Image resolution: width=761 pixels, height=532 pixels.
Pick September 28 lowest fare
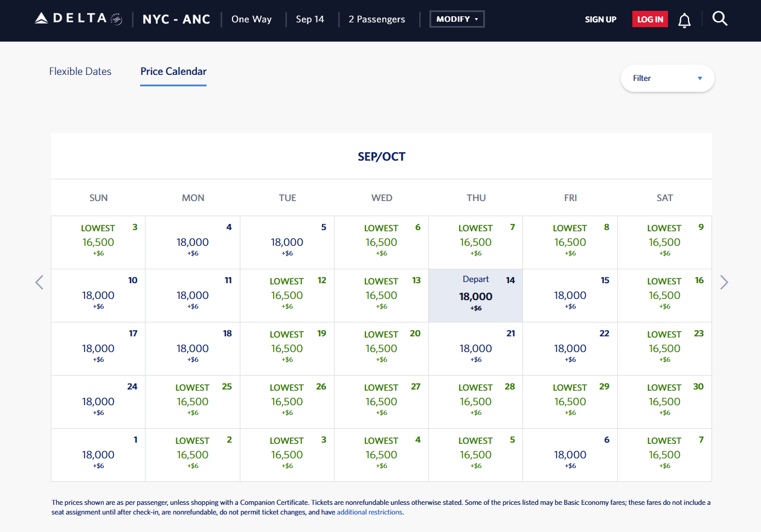(x=476, y=402)
